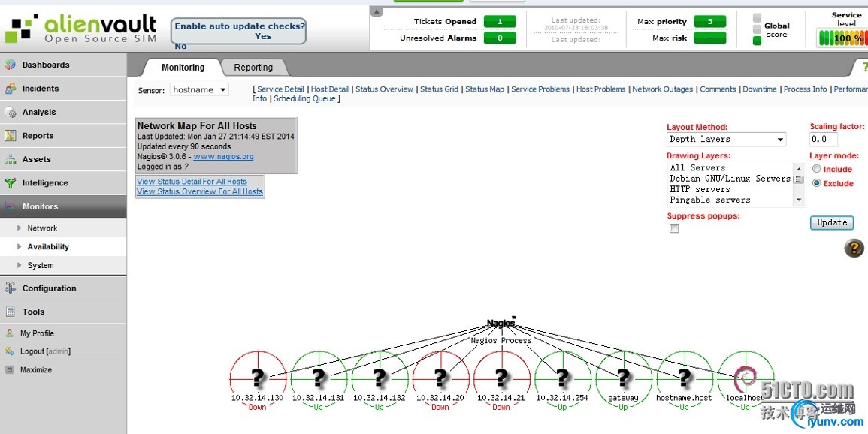The width and height of the screenshot is (868, 434).
Task: Open View Status Detail For All Hosts
Action: click(x=192, y=182)
